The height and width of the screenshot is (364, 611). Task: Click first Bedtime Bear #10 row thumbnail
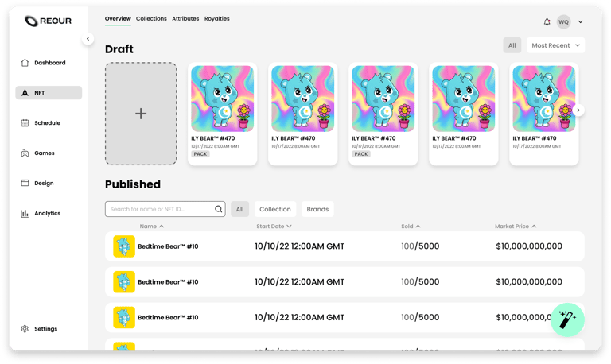coord(124,246)
